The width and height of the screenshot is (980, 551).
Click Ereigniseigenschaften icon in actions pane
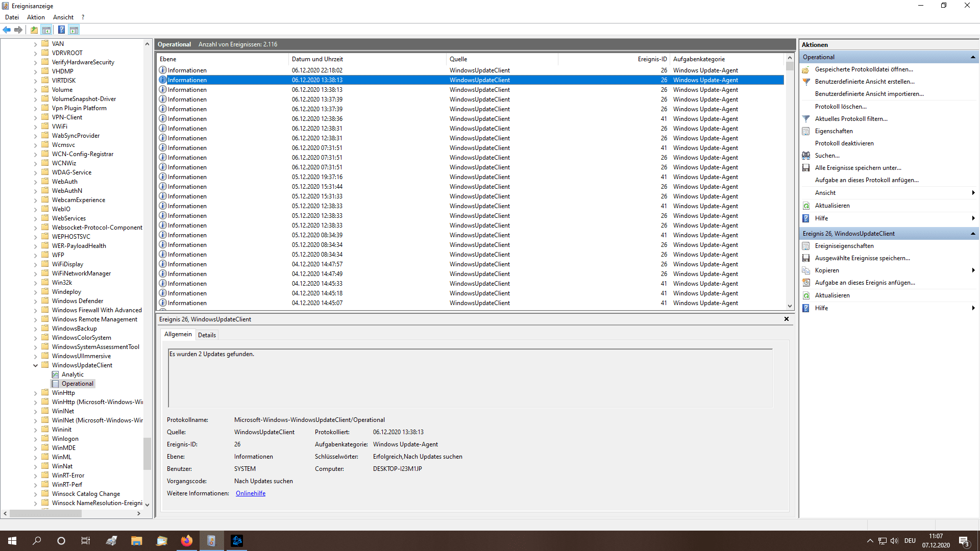pos(806,246)
